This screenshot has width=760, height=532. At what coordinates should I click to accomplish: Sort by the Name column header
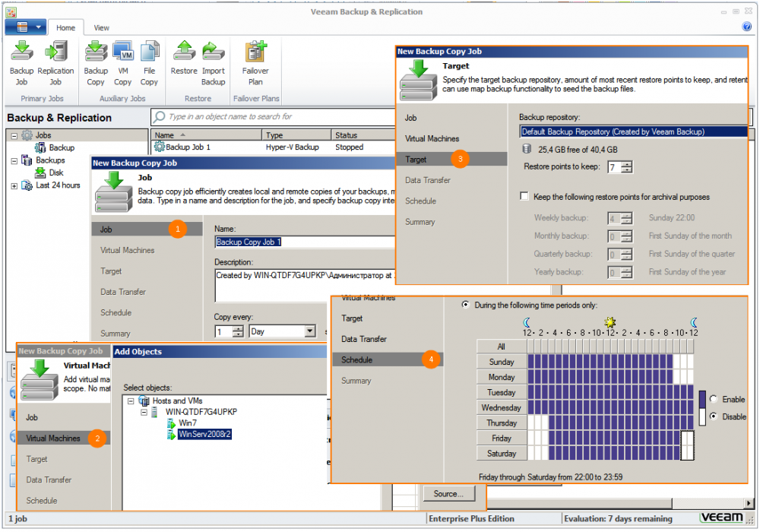coord(207,135)
